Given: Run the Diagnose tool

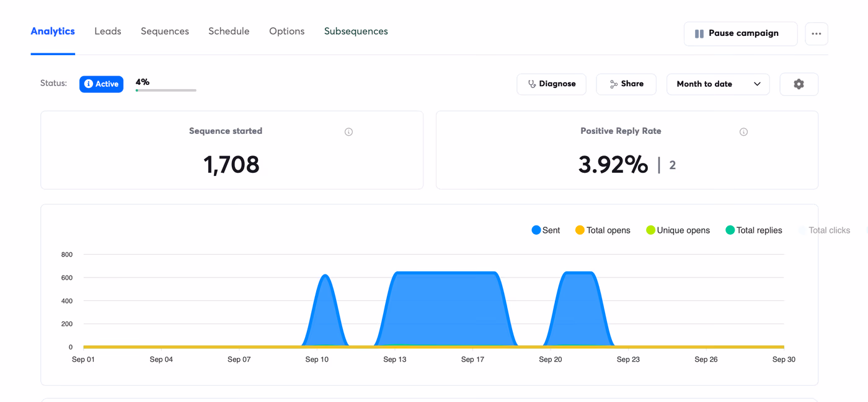Looking at the screenshot, I should 552,84.
